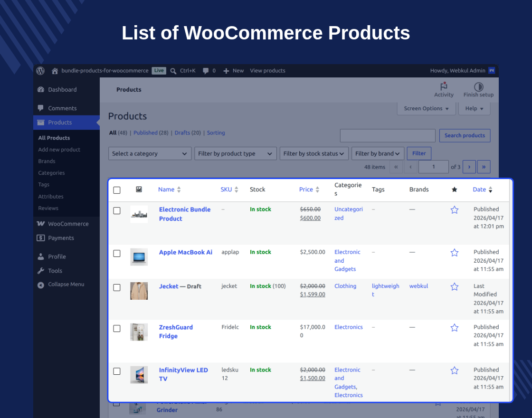Open Tags in the Products submenu
The height and width of the screenshot is (418, 532).
[44, 184]
